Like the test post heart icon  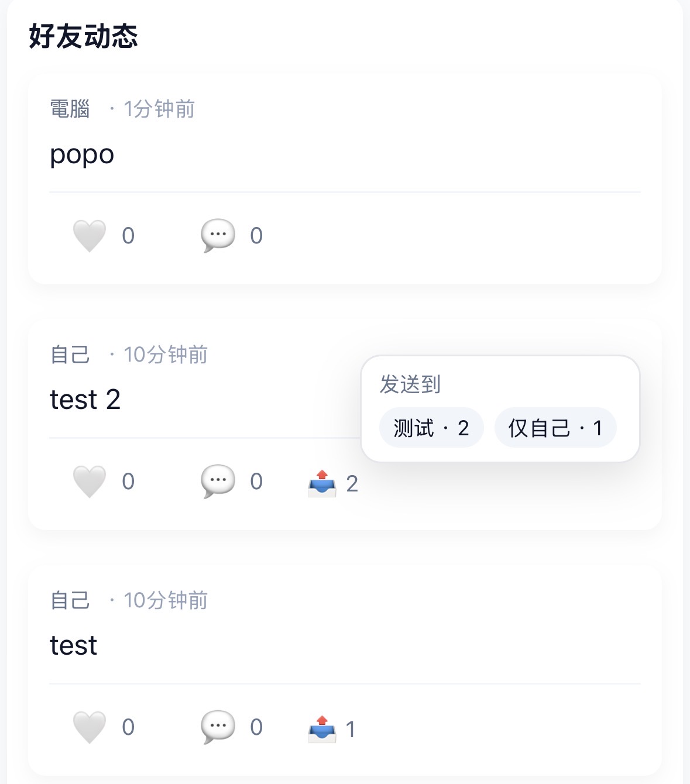coord(89,727)
